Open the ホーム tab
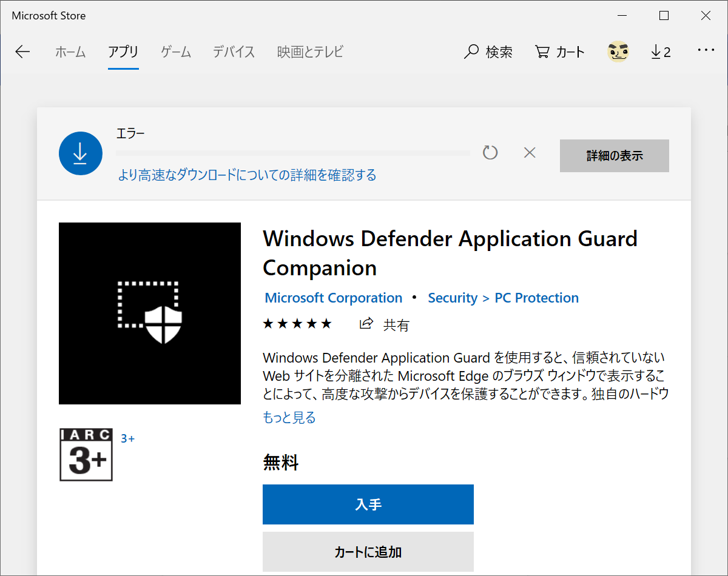Image resolution: width=728 pixels, height=576 pixels. (x=70, y=52)
